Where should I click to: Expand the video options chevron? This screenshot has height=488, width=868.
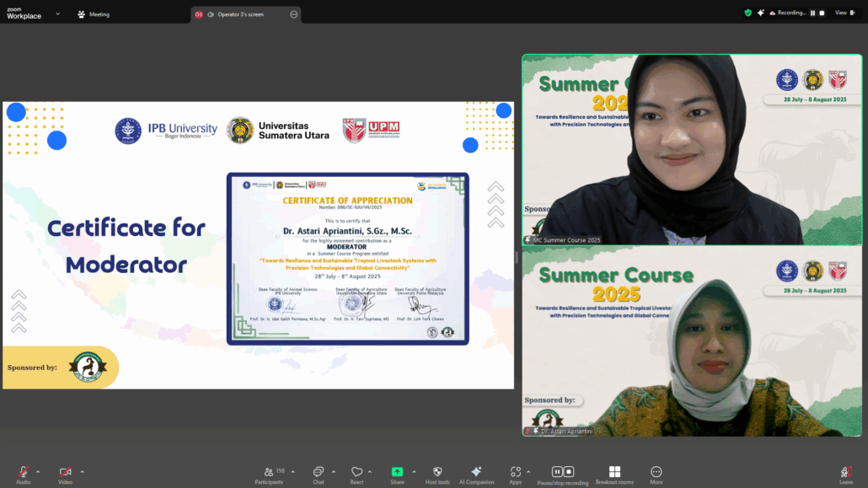point(82,471)
